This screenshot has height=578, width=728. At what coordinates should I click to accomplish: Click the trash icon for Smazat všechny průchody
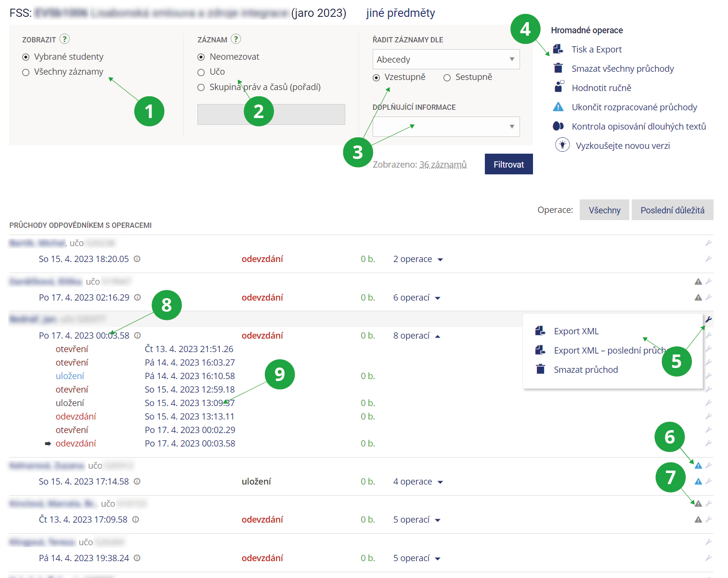(x=558, y=68)
